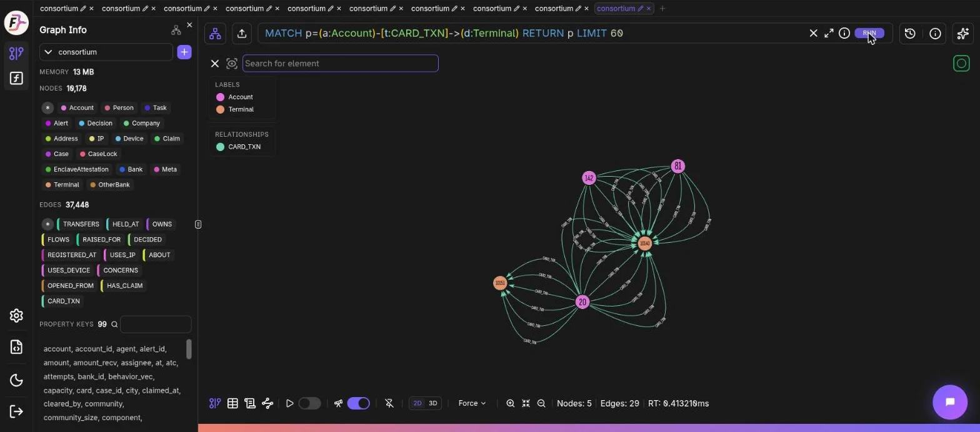Toggle the animation play switch
The image size is (980, 432).
[309, 403]
